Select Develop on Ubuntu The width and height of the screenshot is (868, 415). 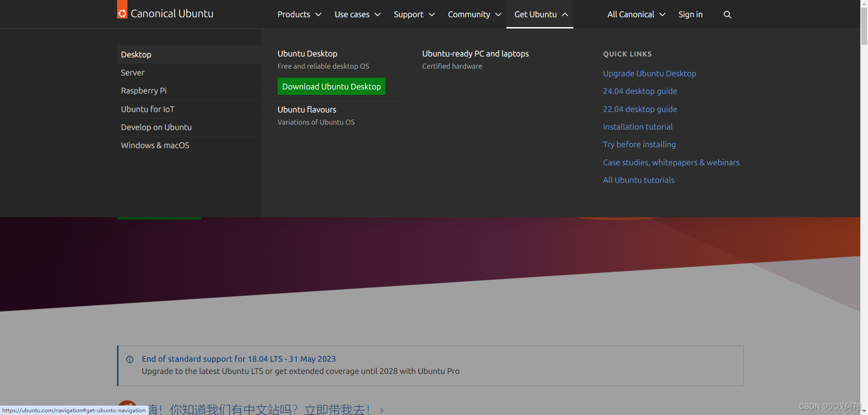pos(156,127)
